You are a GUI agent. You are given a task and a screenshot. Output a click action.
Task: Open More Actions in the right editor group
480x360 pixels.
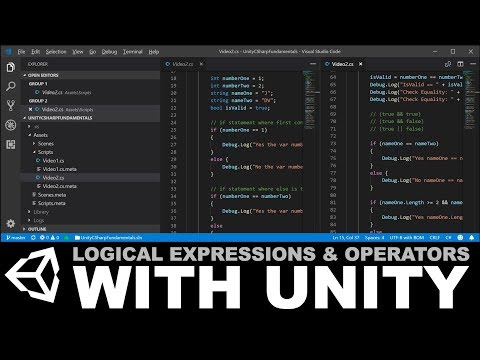473,64
